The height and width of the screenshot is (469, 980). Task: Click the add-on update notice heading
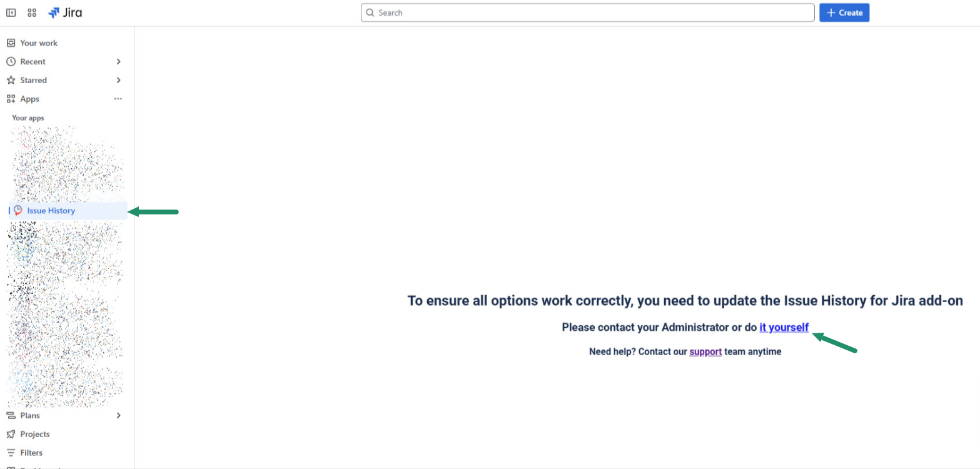685,301
